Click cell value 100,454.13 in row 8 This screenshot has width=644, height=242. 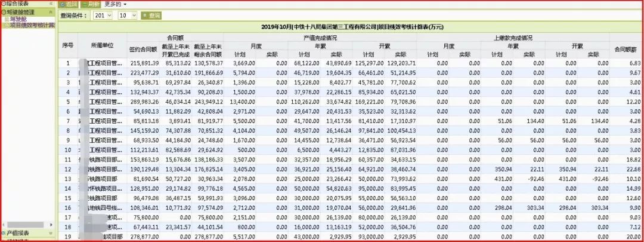(402, 130)
